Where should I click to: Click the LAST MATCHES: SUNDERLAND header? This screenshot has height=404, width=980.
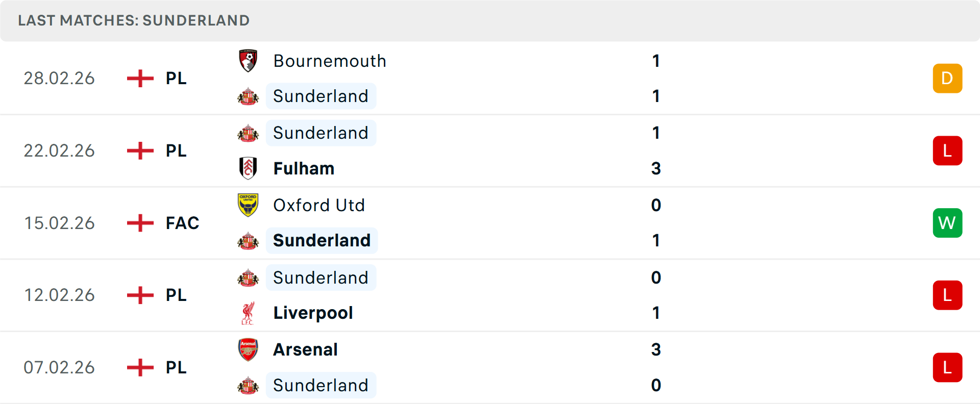(x=134, y=20)
